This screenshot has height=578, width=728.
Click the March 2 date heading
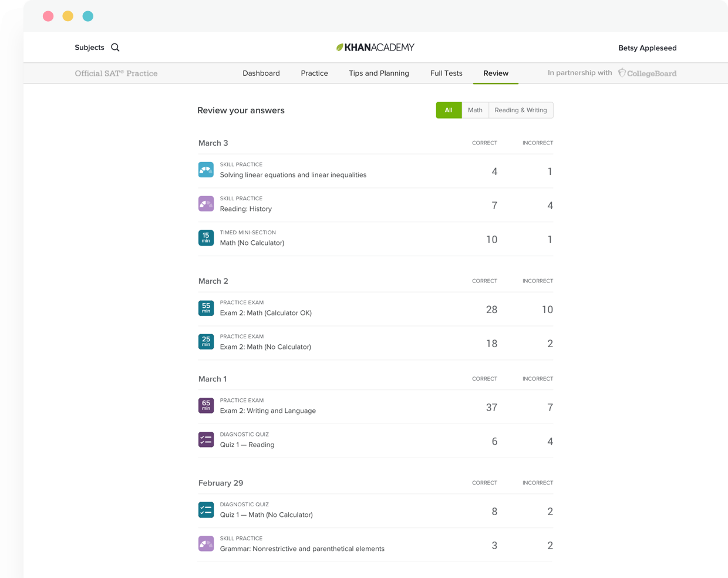213,281
